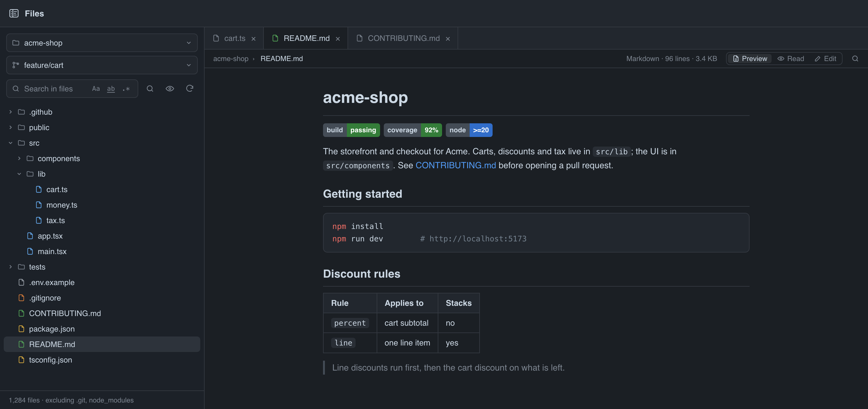Expand the public folder
This screenshot has width=868, height=409.
pos(11,127)
